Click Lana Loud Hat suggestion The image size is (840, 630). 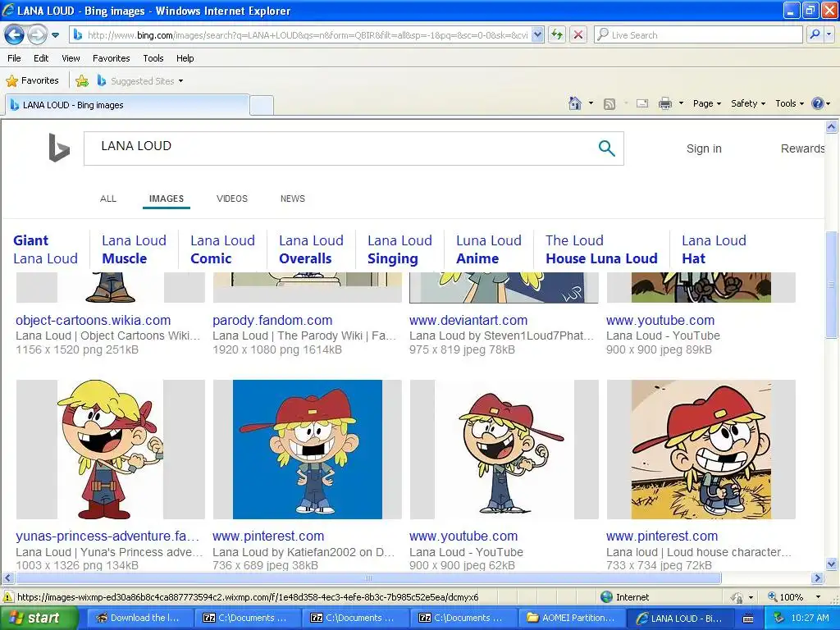coord(714,249)
